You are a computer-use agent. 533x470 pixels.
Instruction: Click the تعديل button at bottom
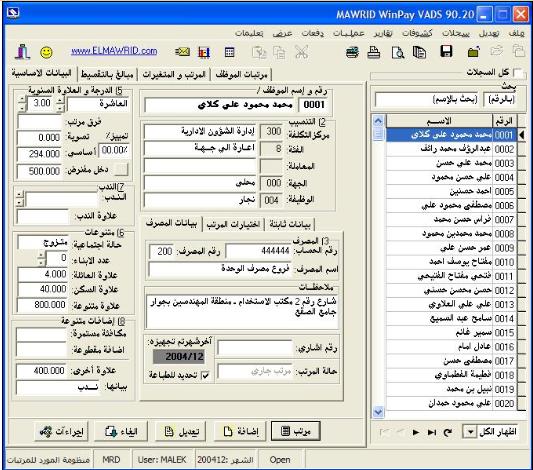(181, 431)
